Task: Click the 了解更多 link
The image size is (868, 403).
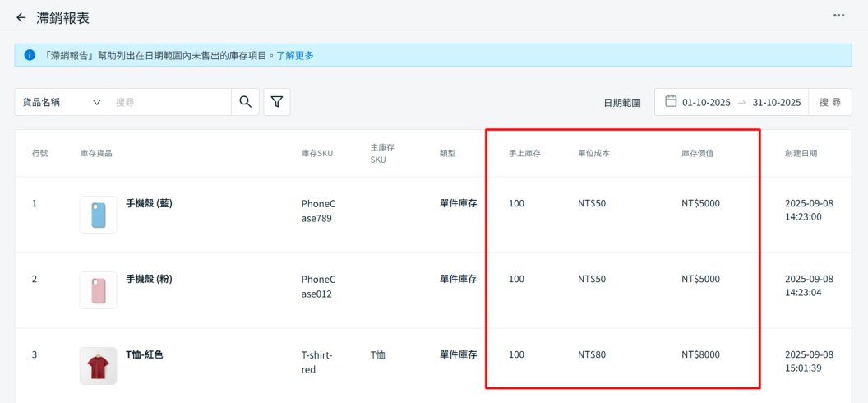Action: click(295, 56)
